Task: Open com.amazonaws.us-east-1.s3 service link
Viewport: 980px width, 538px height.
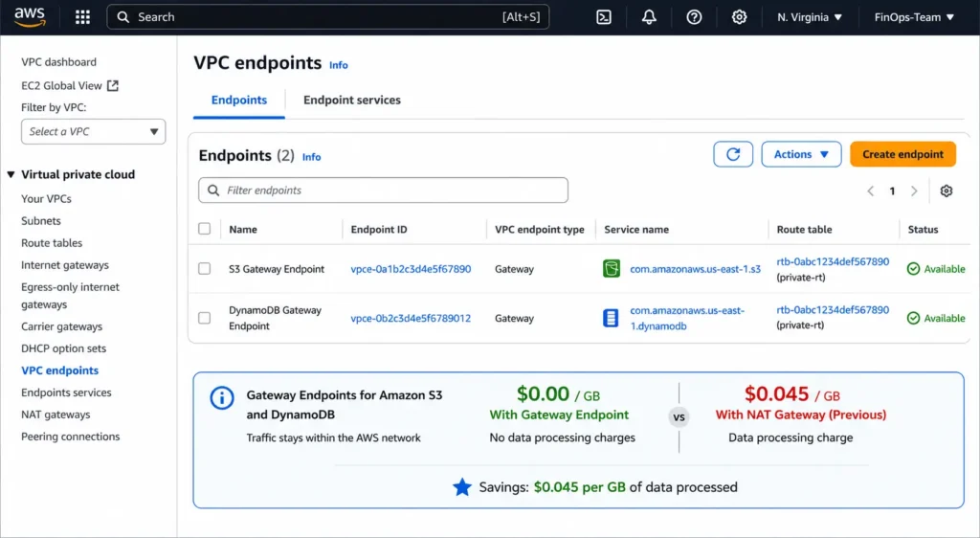Action: click(695, 269)
